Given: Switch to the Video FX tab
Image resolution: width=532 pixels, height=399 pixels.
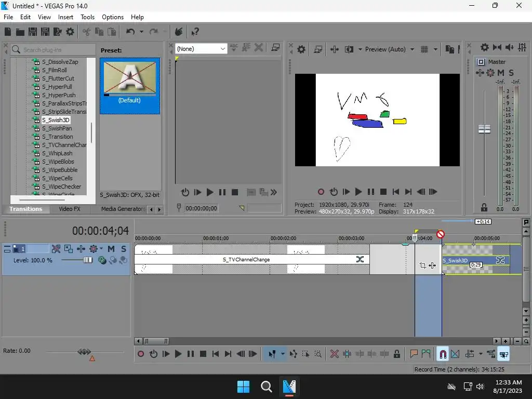Looking at the screenshot, I should coord(70,209).
